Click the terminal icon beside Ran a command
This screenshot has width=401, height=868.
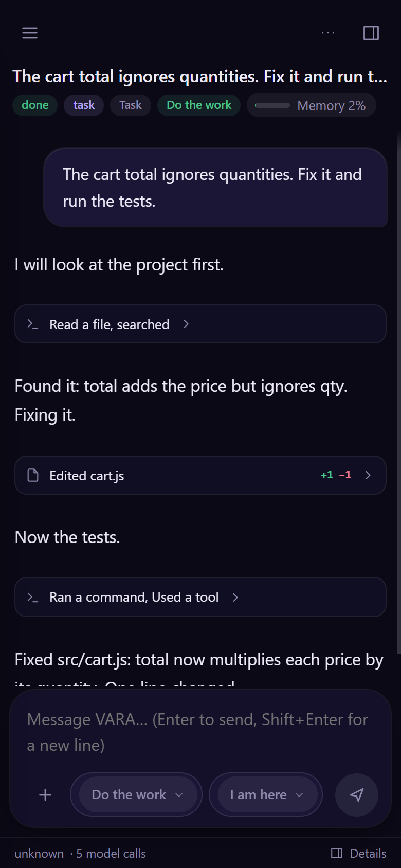(x=33, y=597)
